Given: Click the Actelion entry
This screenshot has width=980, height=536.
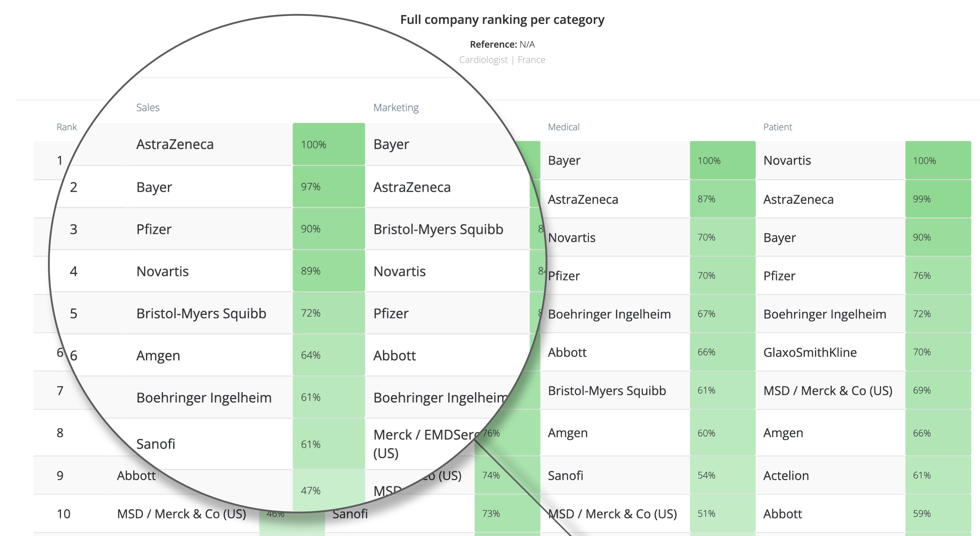Looking at the screenshot, I should click(786, 476).
